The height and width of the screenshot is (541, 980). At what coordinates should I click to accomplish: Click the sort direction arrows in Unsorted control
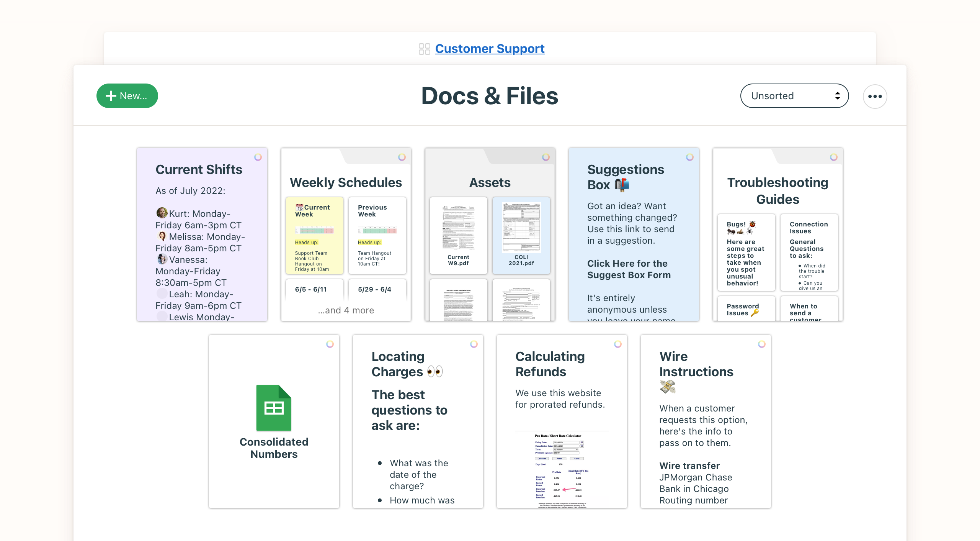(837, 96)
